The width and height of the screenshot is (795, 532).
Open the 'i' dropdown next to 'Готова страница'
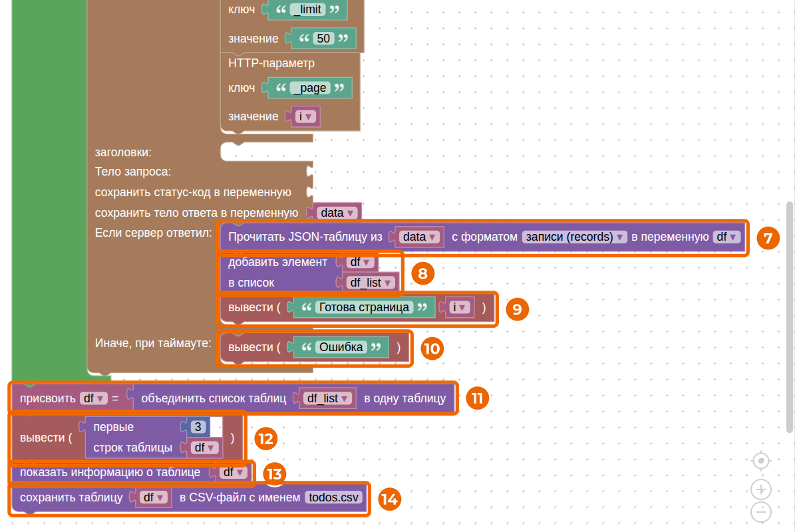[x=459, y=307]
